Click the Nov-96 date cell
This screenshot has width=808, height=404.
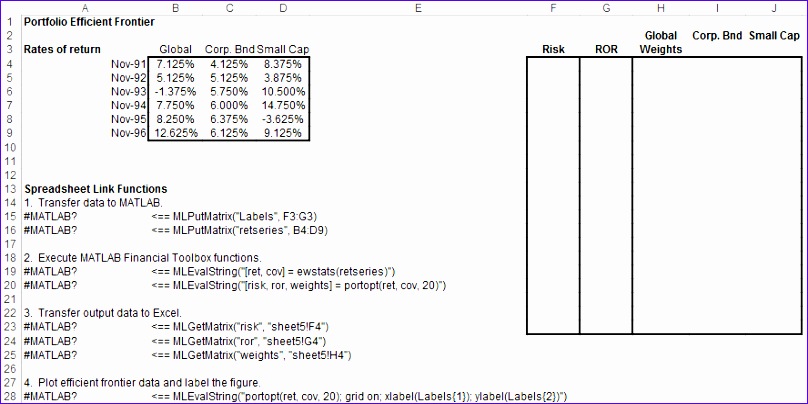pyautogui.click(x=129, y=133)
